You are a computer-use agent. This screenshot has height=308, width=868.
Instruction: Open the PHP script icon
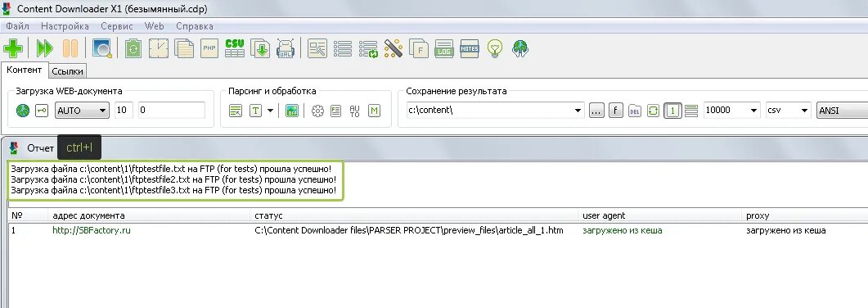point(209,48)
